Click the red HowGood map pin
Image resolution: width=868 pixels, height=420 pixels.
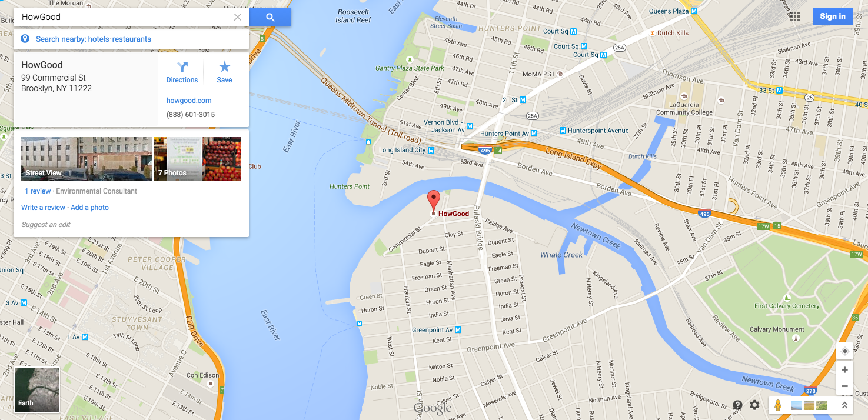pyautogui.click(x=434, y=202)
